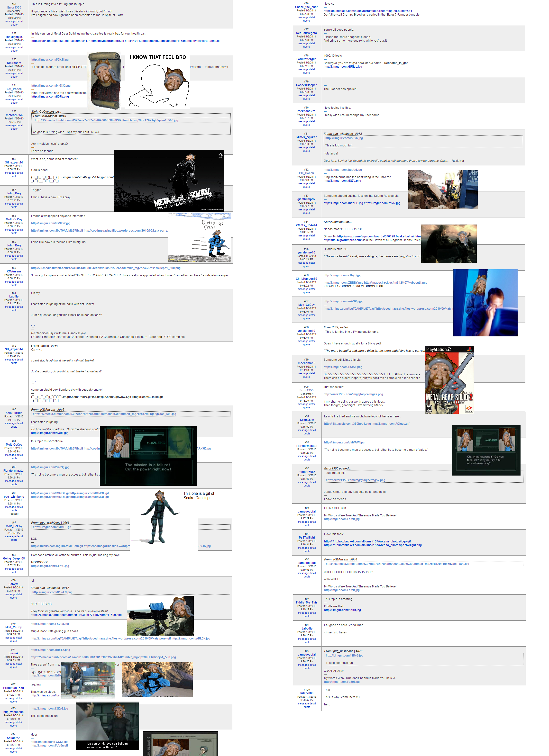549x756 pixels.
Task: Open giantblimpN7's user profile
Action: (x=306, y=199)
